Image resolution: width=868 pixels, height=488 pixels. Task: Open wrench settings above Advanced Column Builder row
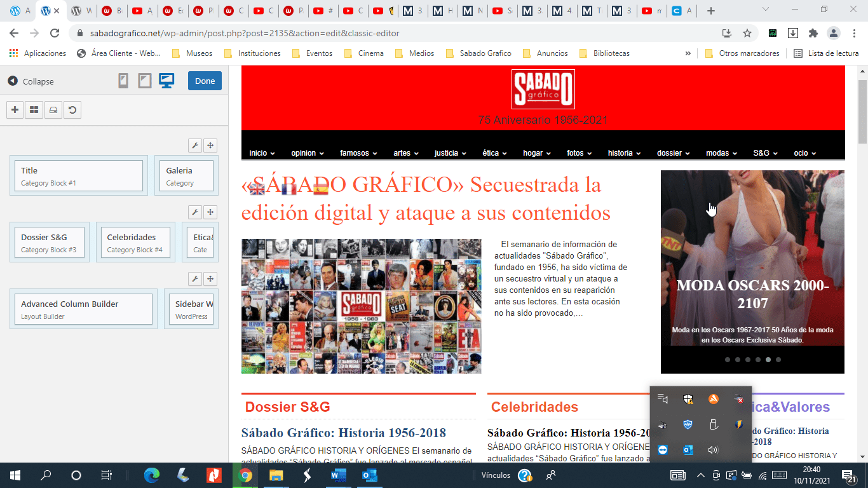(195, 279)
